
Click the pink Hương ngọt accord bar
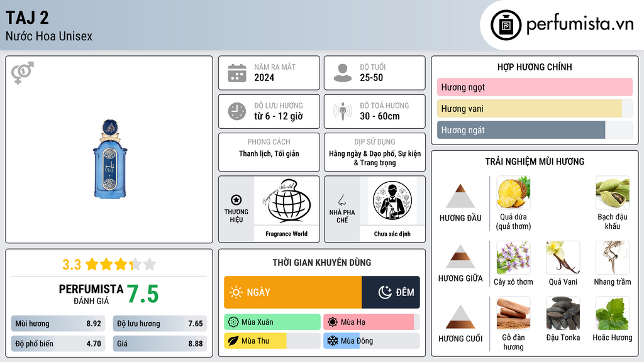pyautogui.click(x=535, y=87)
